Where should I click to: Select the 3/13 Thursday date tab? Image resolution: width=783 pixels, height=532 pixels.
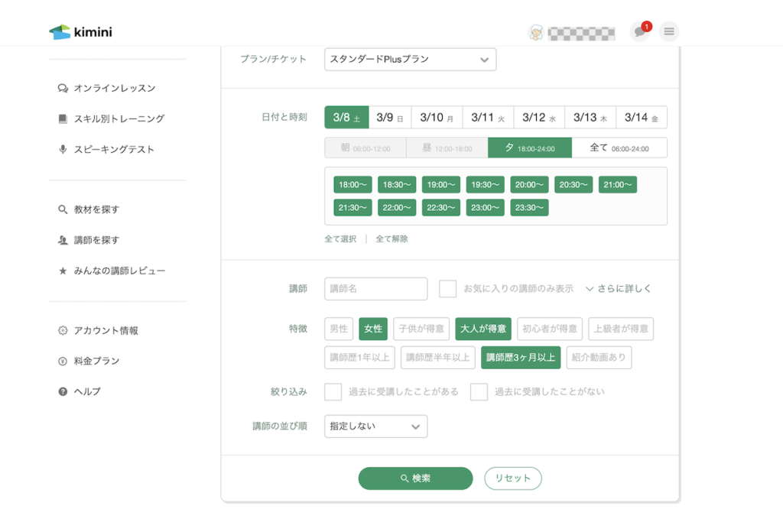[x=590, y=117]
